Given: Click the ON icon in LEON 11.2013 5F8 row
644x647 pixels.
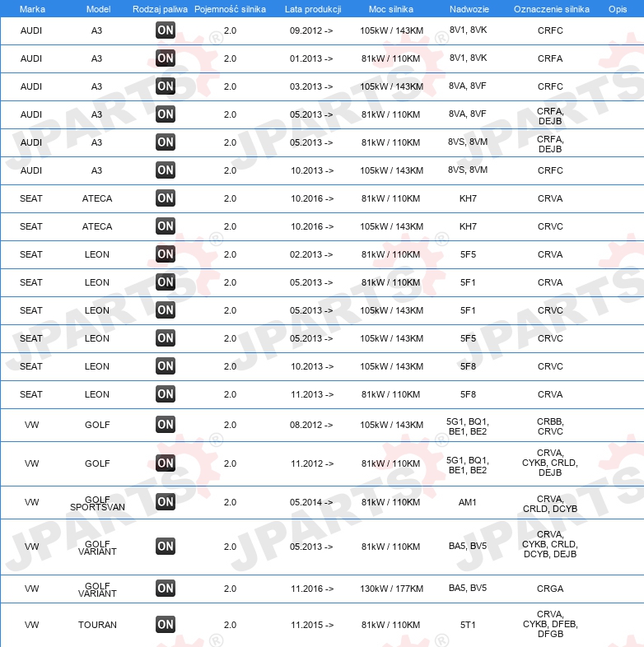Looking at the screenshot, I should pos(166,394).
